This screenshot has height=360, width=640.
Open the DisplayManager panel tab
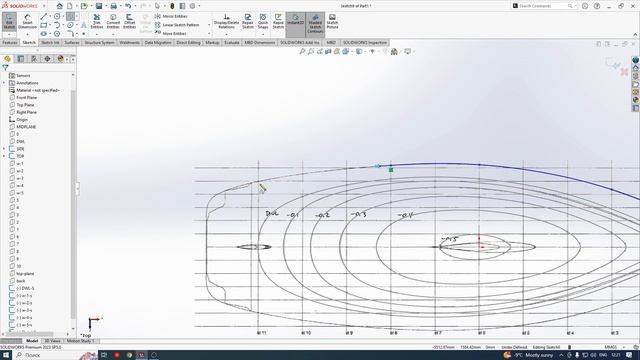point(60,59)
